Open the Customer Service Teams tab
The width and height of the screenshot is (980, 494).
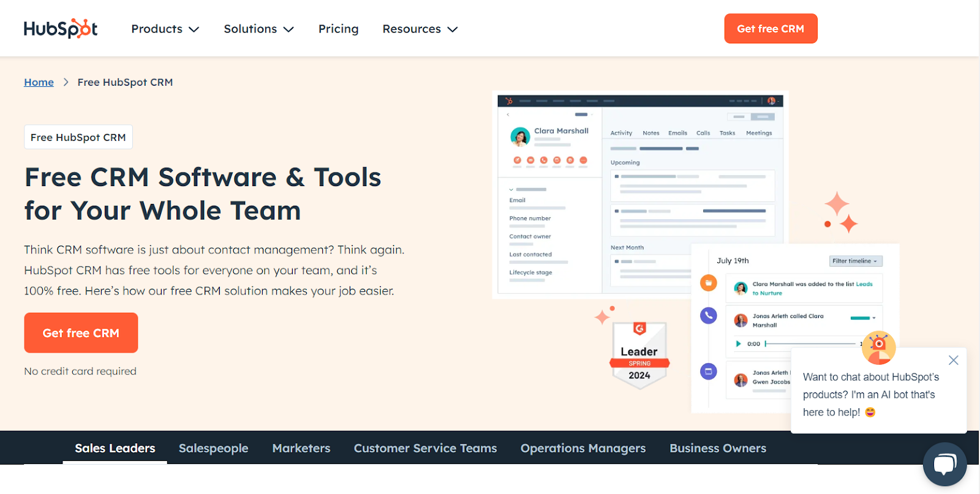pyautogui.click(x=425, y=448)
